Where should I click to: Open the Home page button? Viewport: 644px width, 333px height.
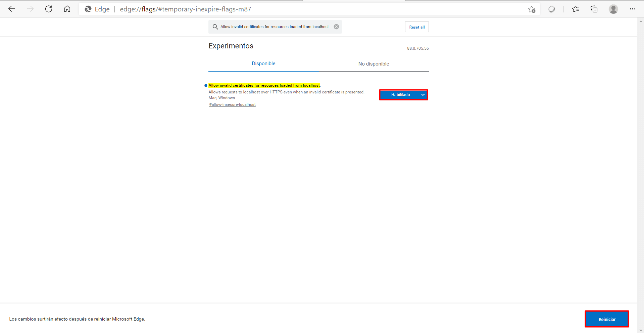tap(67, 9)
